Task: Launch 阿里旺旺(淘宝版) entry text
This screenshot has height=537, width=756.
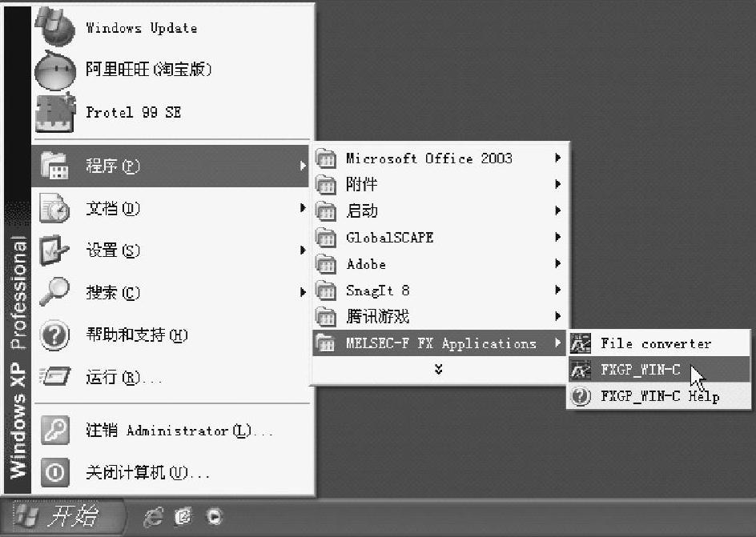Action: click(149, 70)
